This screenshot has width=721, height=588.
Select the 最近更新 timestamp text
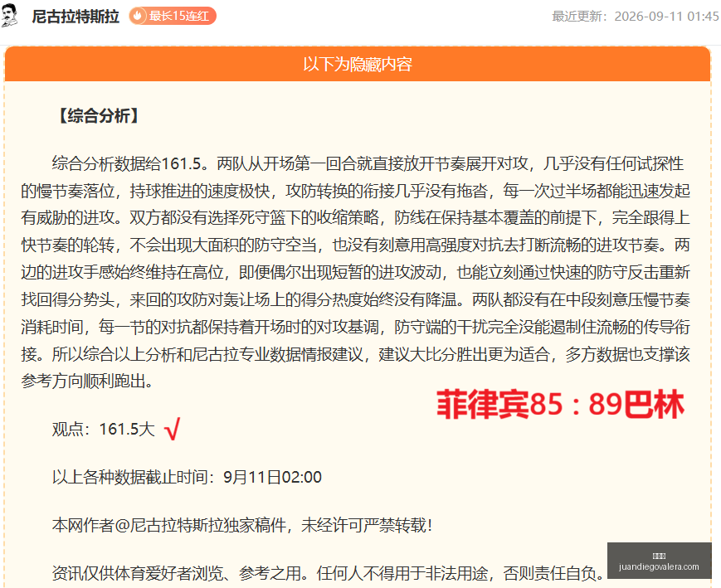[x=635, y=17]
